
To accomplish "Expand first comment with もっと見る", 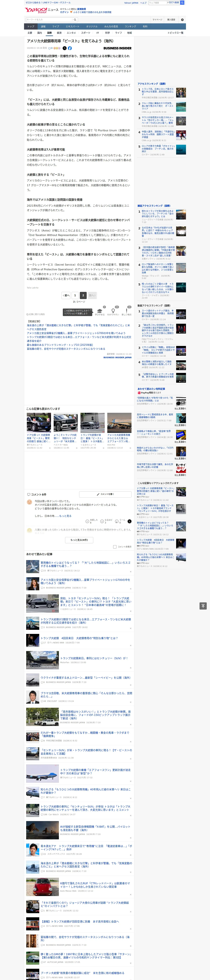I will [x=65, y=516].
